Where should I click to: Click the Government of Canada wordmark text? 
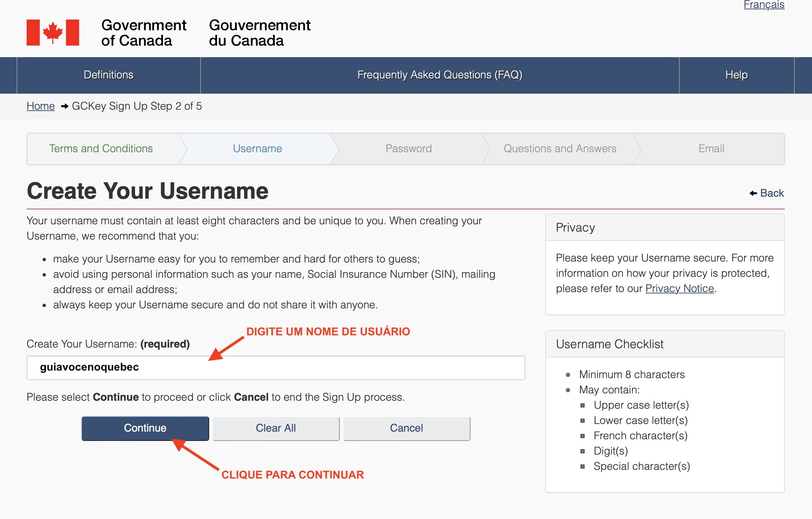[x=144, y=33]
